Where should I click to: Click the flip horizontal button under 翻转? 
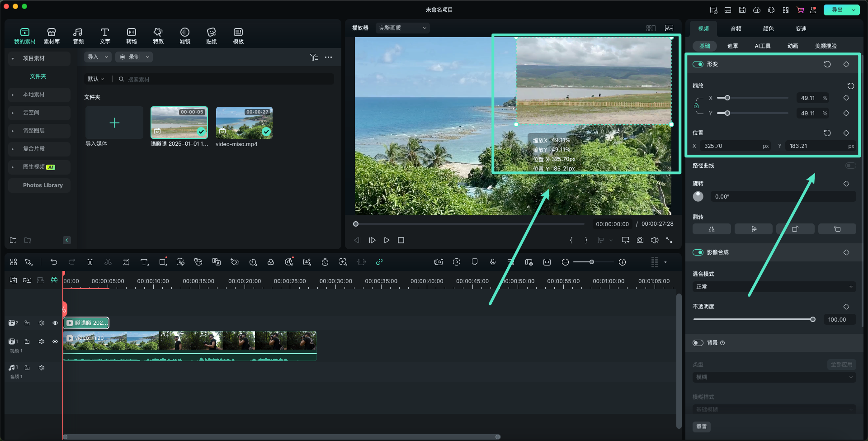[x=711, y=229]
